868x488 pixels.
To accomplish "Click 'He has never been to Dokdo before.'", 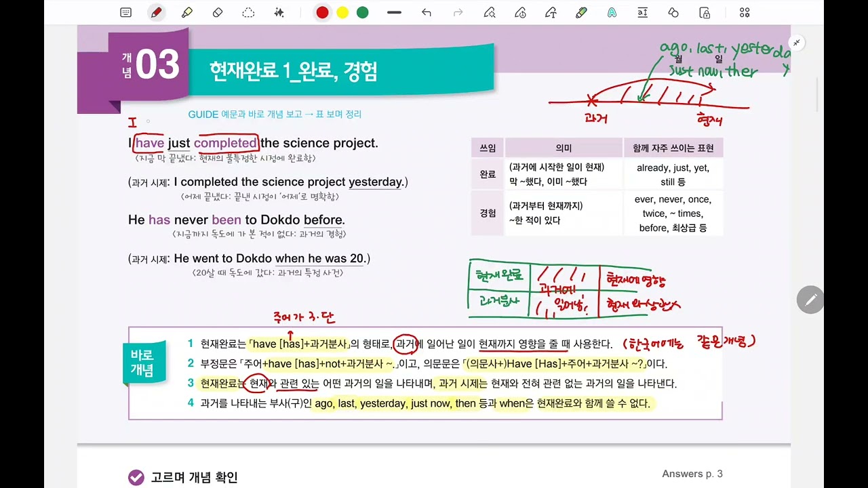I will point(237,220).
